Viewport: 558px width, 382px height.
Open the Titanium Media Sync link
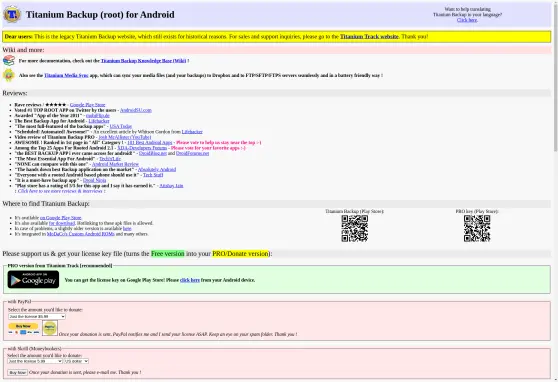click(66, 75)
